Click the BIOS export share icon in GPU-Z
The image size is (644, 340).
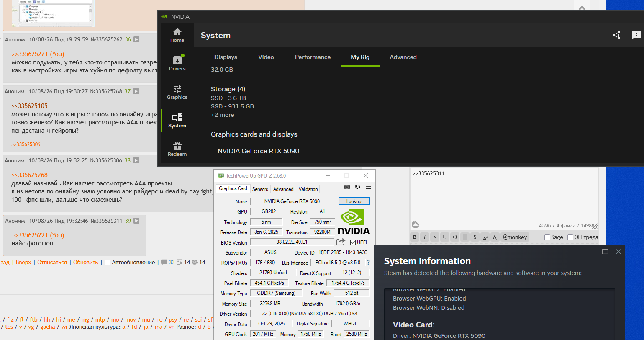tap(341, 242)
